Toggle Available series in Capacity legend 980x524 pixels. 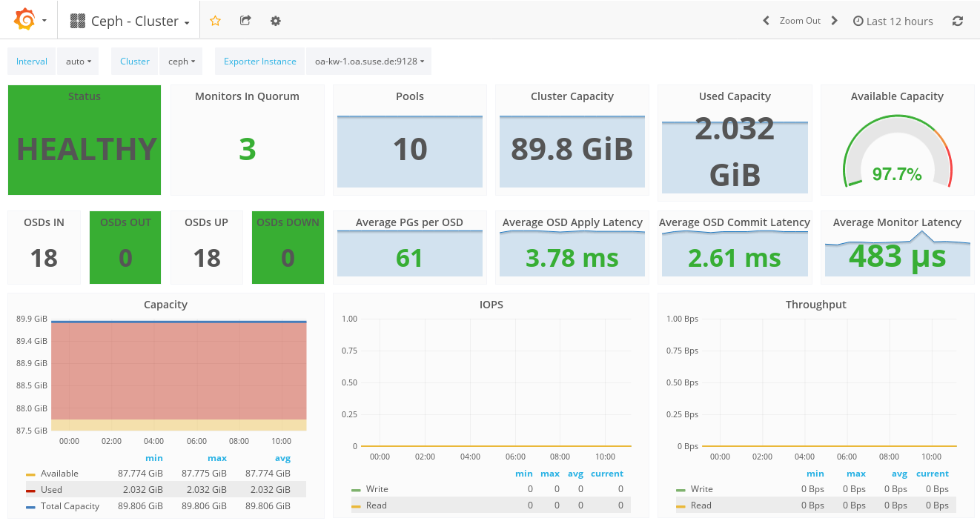(59, 474)
